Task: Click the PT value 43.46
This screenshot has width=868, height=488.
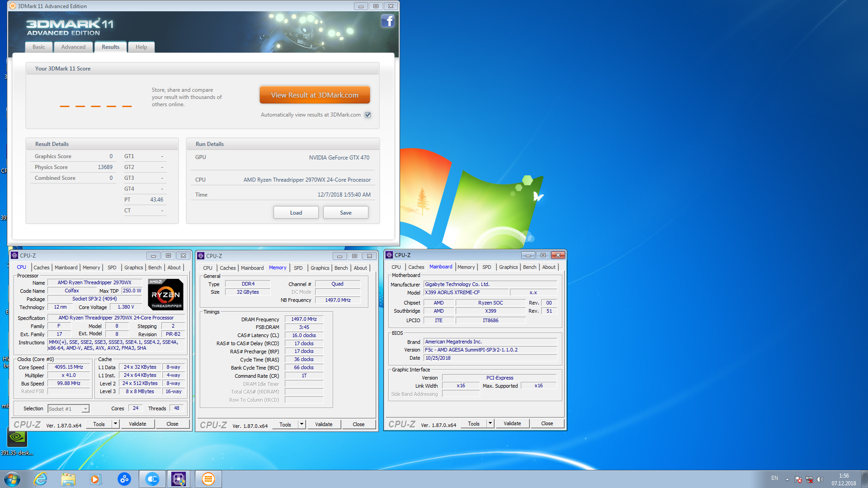Action: (x=156, y=200)
